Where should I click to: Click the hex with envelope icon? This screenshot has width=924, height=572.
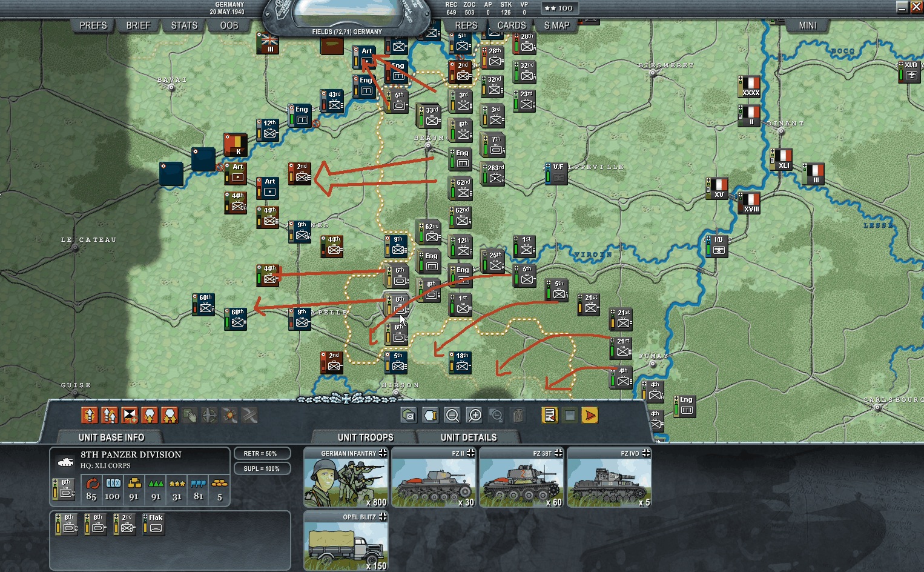point(409,415)
